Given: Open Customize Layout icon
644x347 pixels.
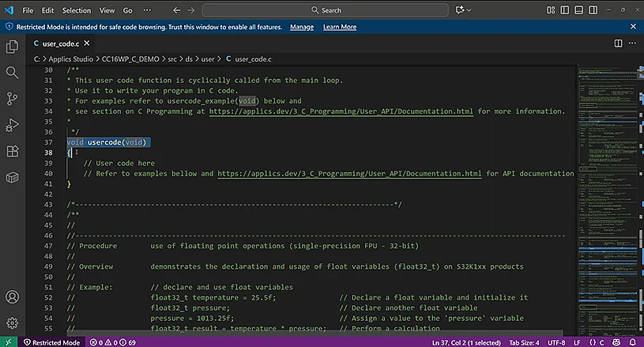Looking at the screenshot, I should pos(551,10).
